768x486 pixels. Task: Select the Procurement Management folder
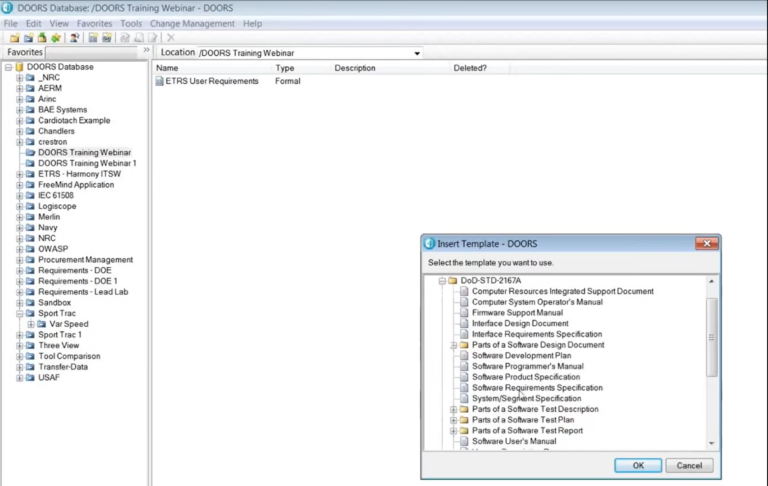tap(85, 260)
